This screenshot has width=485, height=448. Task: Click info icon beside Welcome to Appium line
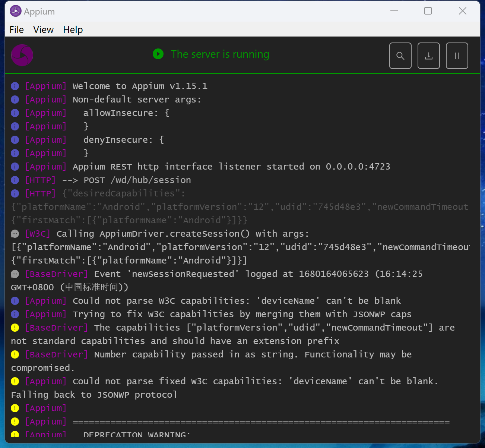[15, 86]
